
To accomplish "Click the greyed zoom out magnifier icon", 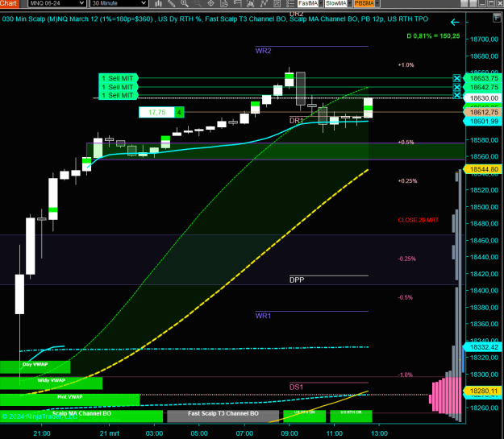I will click(198, 3).
